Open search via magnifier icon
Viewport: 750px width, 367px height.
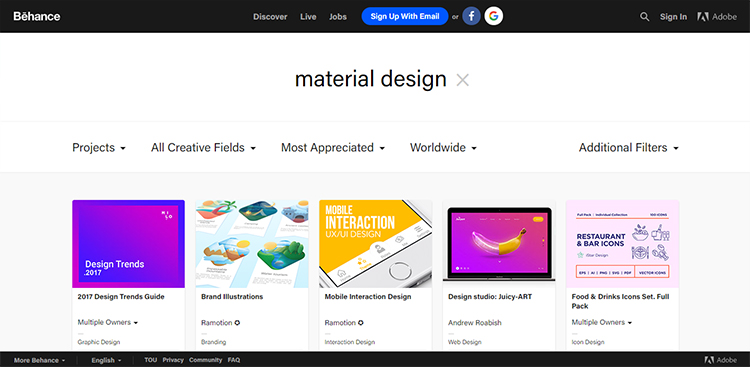click(x=645, y=17)
